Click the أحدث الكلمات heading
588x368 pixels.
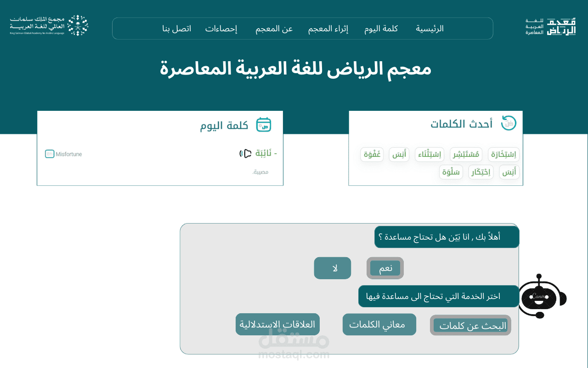pyautogui.click(x=461, y=124)
